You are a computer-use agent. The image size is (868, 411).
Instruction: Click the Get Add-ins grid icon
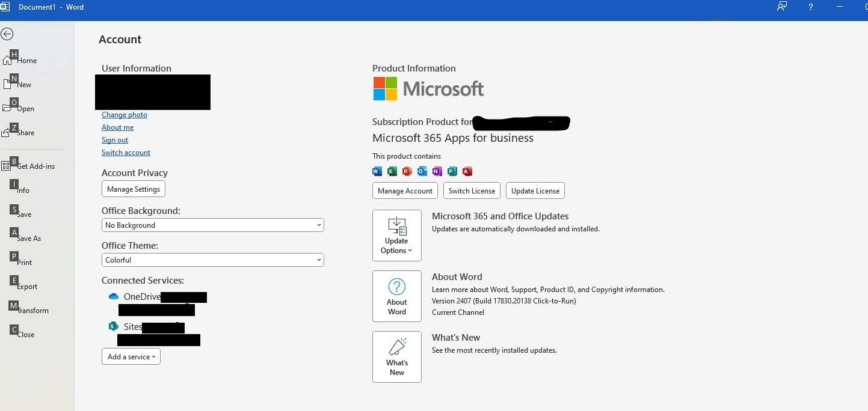[x=6, y=166]
